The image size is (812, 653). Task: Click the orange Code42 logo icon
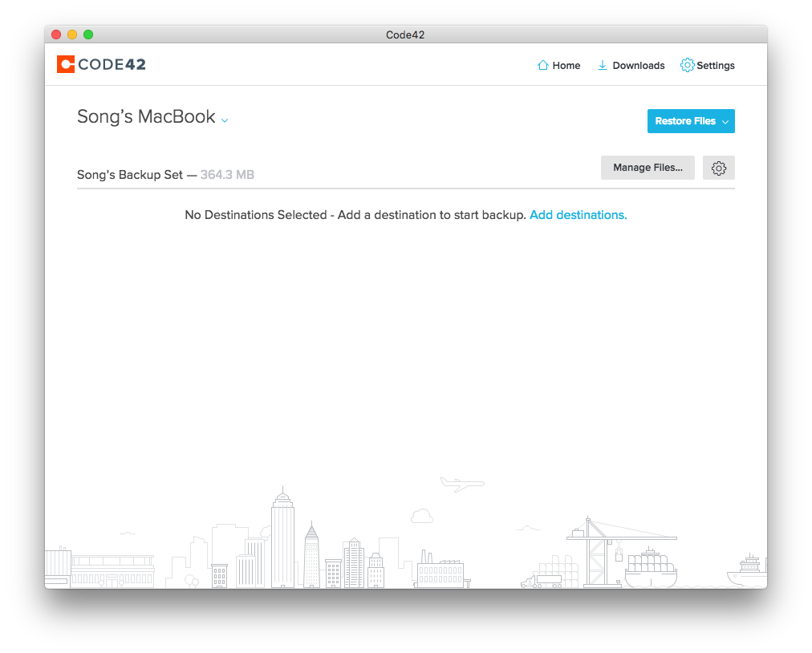66,64
